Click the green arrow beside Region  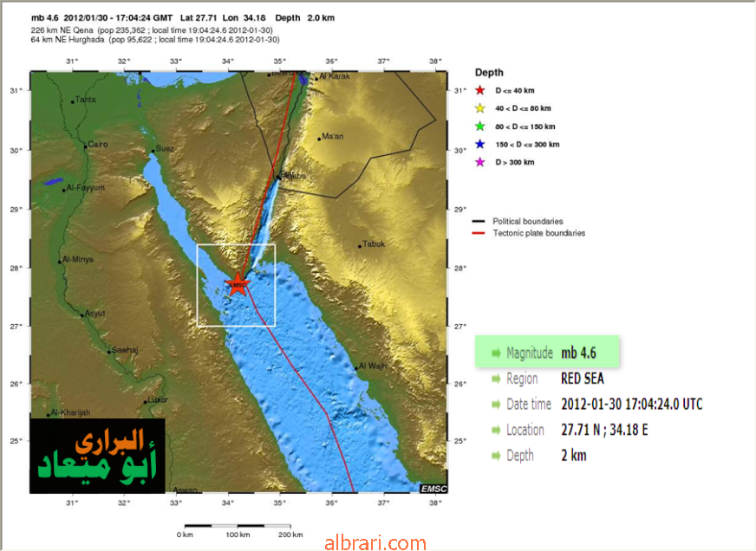(496, 379)
